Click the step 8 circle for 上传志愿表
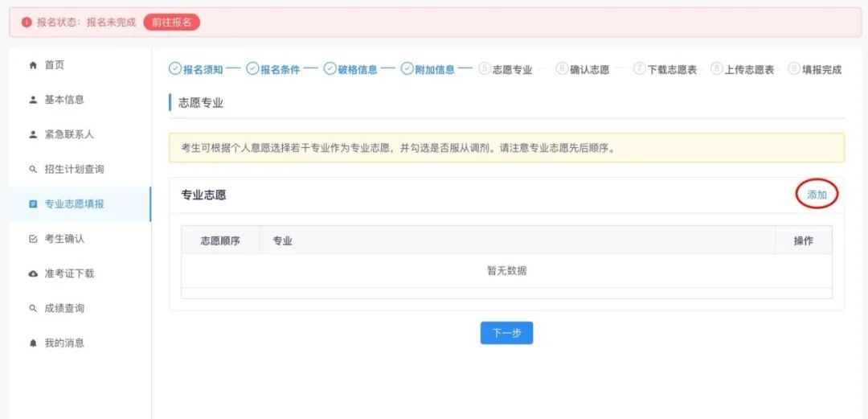The height and width of the screenshot is (419, 868). pos(717,68)
